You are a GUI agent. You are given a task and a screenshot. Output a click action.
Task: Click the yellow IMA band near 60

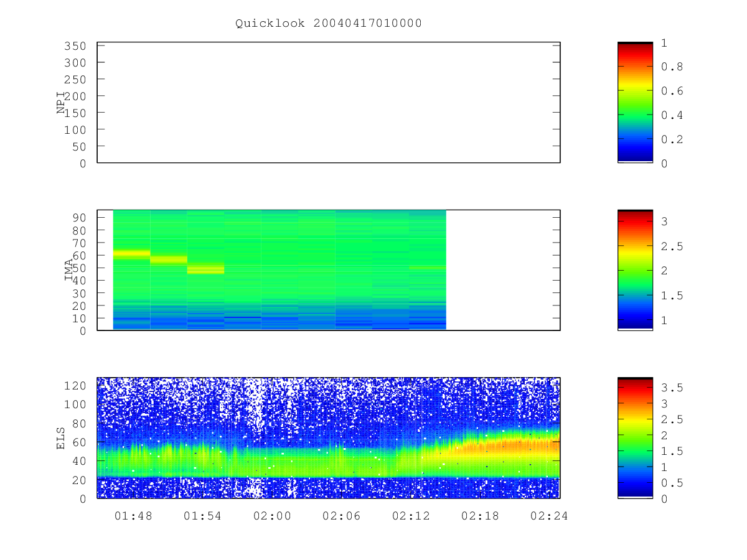point(131,253)
